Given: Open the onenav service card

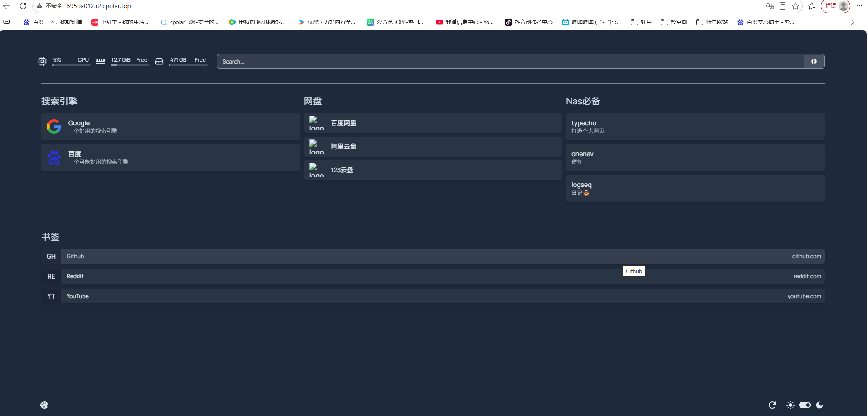Looking at the screenshot, I should pyautogui.click(x=695, y=157).
